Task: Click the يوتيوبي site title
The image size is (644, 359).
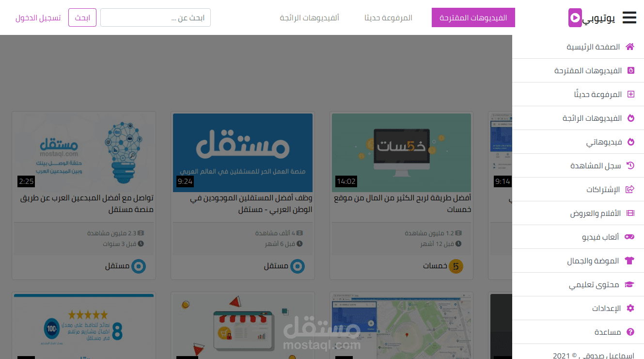Action: coord(598,18)
